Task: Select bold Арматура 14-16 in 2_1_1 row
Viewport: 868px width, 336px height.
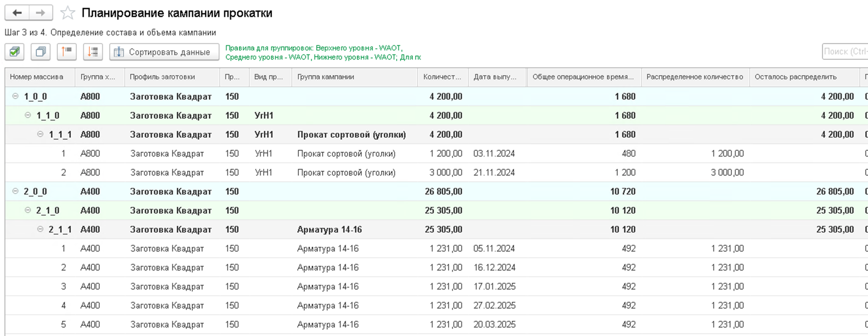Action: click(x=329, y=229)
